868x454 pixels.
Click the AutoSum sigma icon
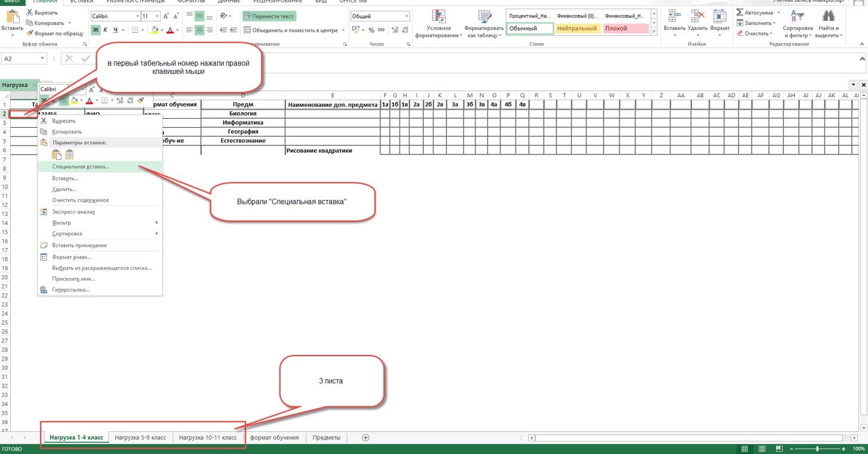point(740,13)
